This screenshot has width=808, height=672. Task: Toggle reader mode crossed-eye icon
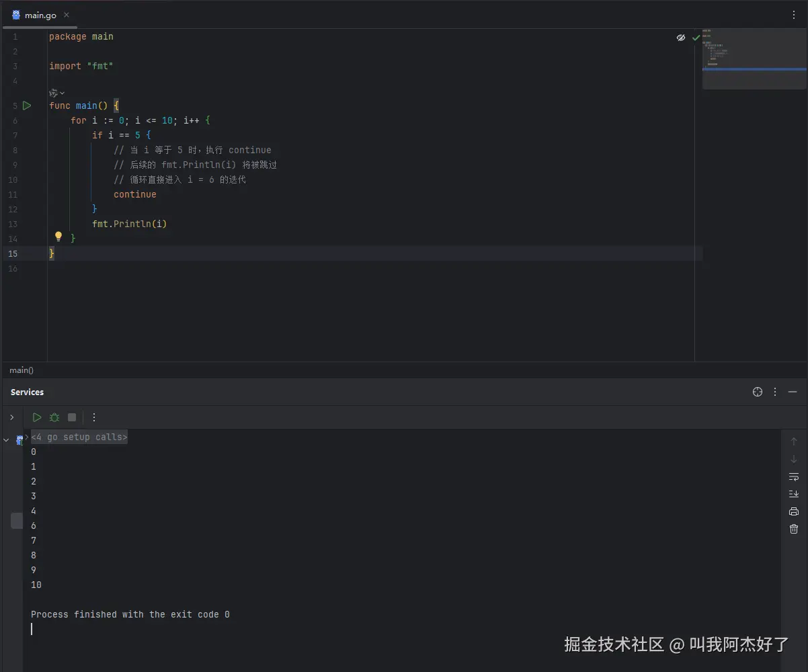click(x=680, y=38)
